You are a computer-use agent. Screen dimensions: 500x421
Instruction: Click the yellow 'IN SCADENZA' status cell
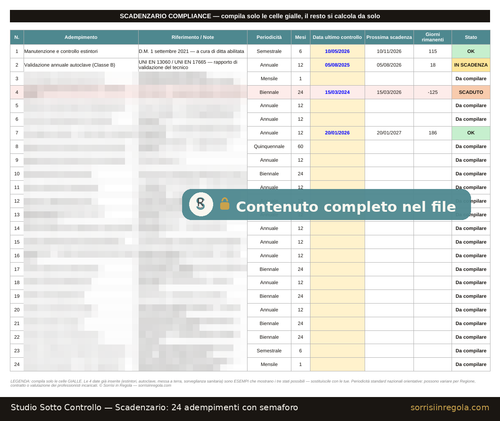[x=471, y=65]
